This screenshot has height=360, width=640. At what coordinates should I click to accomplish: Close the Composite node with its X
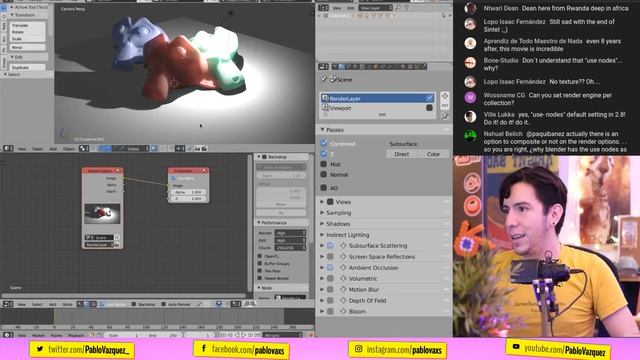click(204, 171)
